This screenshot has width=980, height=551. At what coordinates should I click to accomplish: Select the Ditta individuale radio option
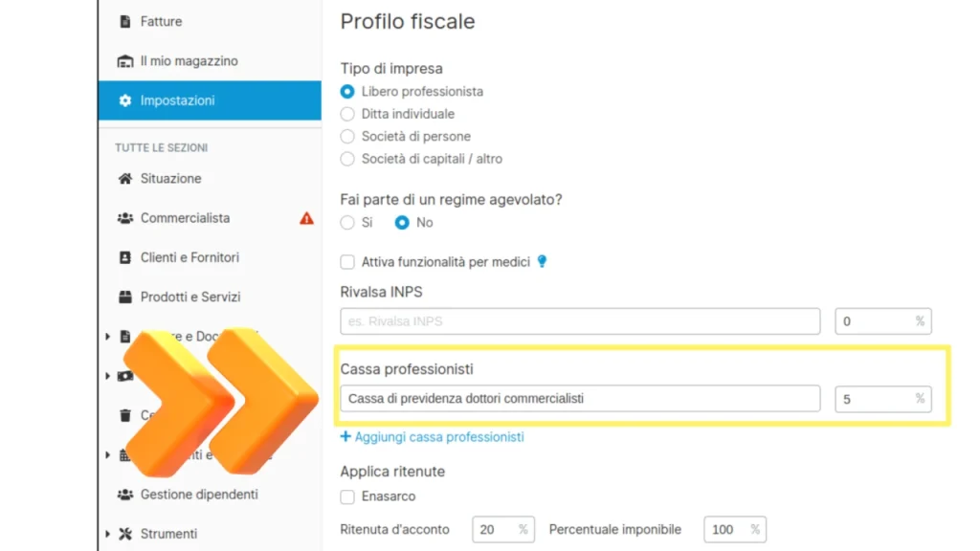click(x=346, y=115)
